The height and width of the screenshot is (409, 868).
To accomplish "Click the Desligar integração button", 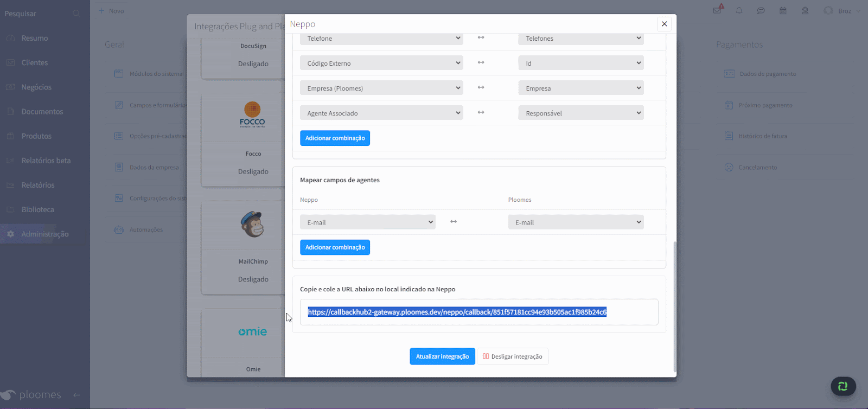I will pos(513,356).
